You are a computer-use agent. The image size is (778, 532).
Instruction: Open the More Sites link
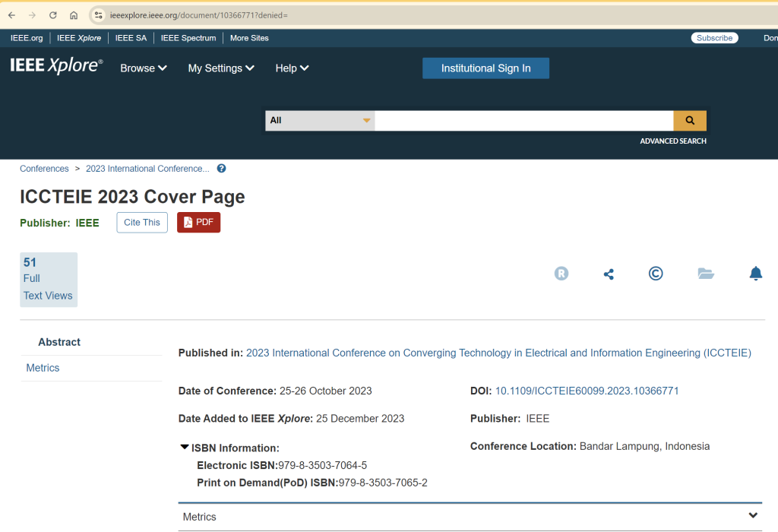[249, 38]
